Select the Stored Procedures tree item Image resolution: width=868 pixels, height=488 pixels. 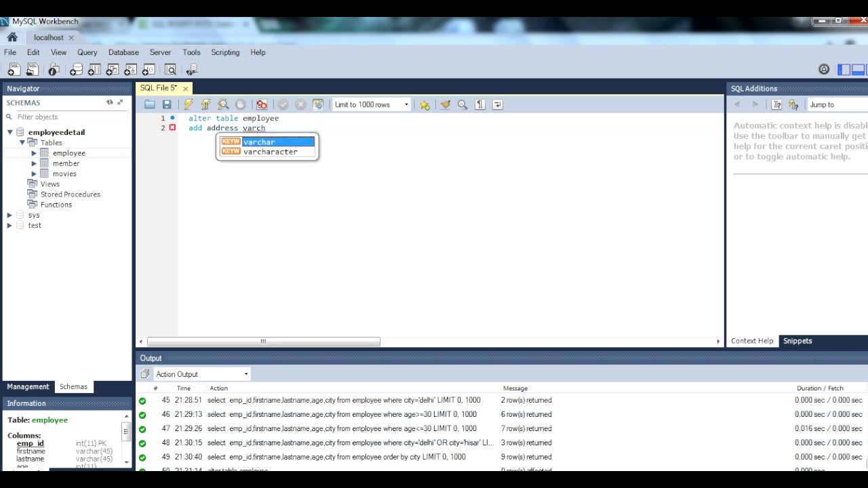pyautogui.click(x=71, y=195)
